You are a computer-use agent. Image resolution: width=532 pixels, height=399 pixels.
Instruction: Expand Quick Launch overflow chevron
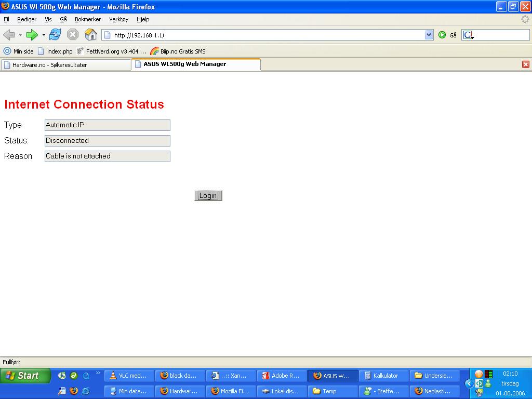coord(98,373)
